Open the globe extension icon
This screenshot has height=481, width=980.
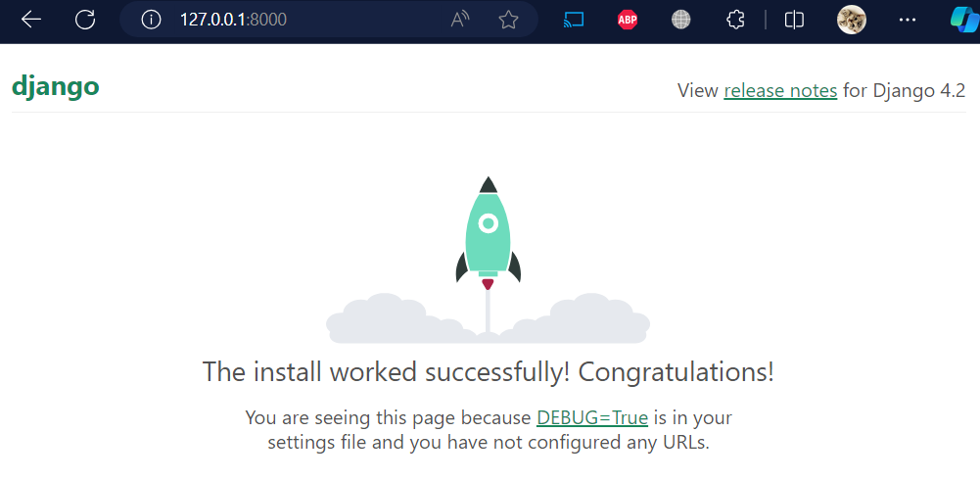click(x=680, y=20)
